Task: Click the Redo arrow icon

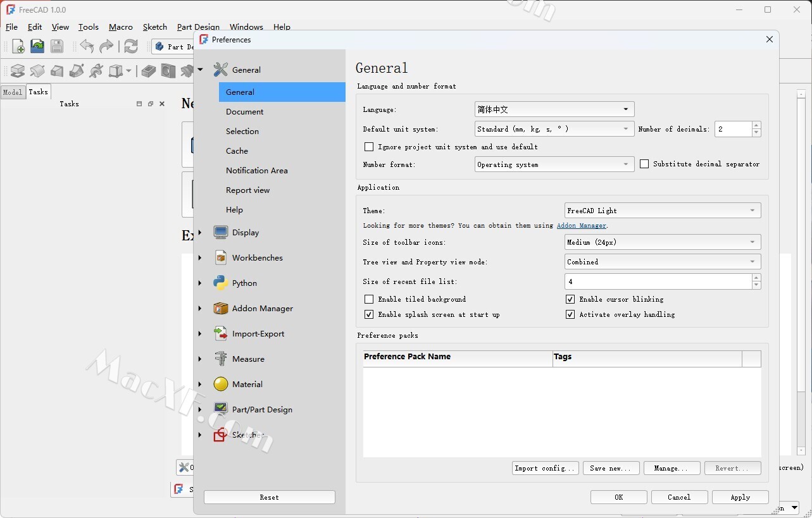Action: (x=106, y=46)
